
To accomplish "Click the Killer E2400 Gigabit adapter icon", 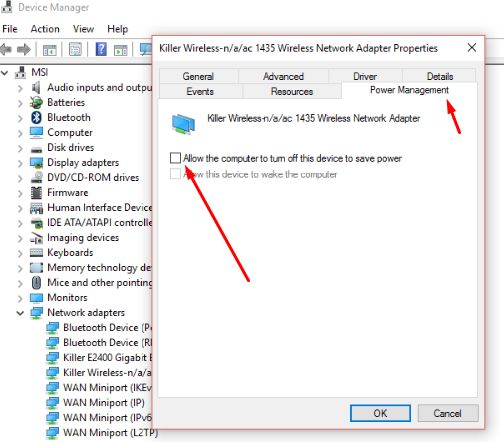I will pyautogui.click(x=52, y=358).
